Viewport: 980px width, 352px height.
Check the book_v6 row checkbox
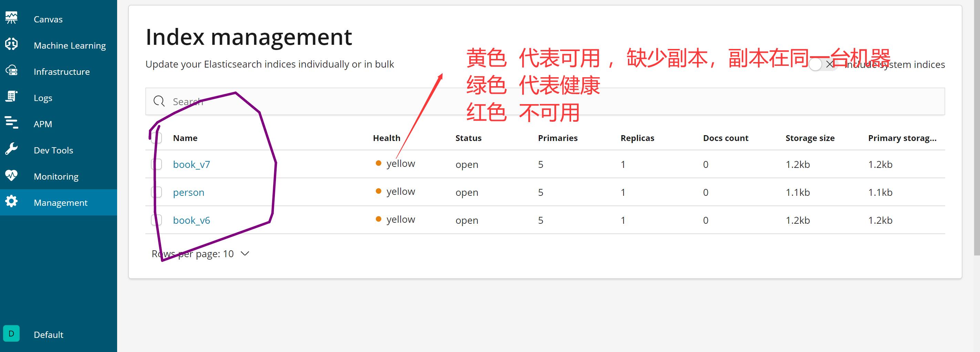[156, 220]
